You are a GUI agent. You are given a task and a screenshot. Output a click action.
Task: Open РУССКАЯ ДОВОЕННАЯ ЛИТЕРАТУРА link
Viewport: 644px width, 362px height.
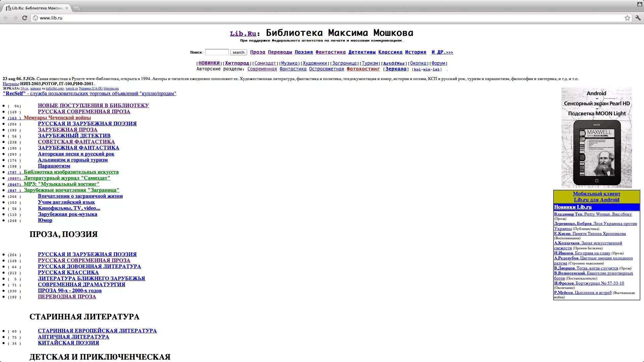tap(89, 266)
